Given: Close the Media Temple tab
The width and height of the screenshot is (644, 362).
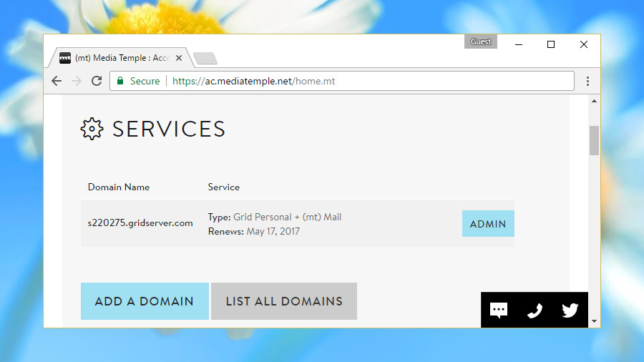Looking at the screenshot, I should pos(179,58).
